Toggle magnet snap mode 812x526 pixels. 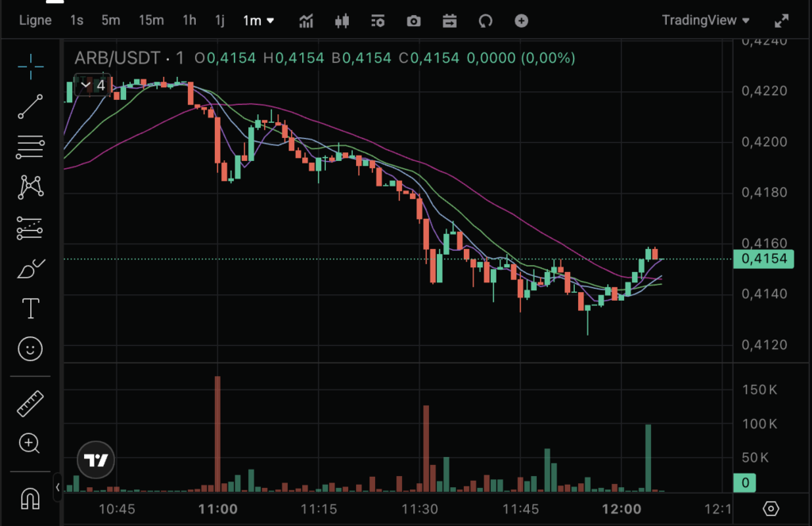(x=30, y=499)
